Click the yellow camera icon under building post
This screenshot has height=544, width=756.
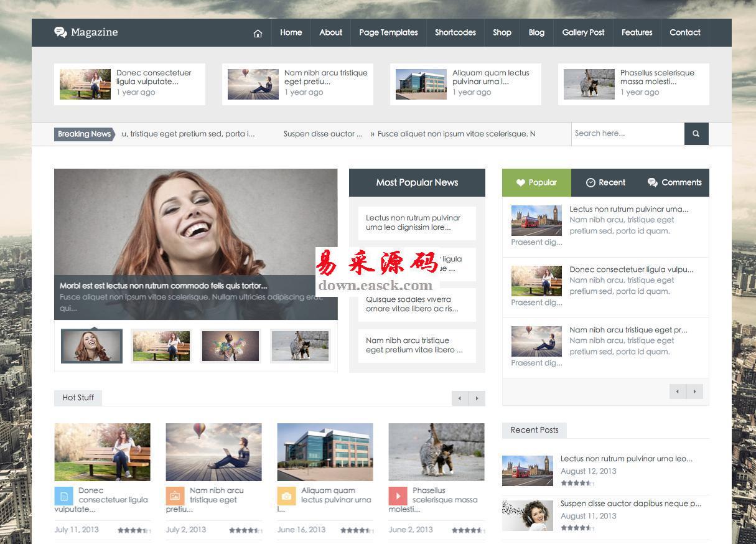[x=286, y=496]
